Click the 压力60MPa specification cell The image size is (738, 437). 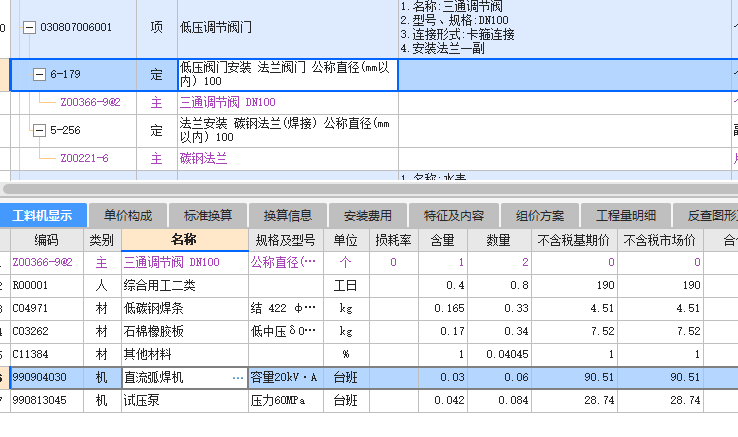point(286,401)
